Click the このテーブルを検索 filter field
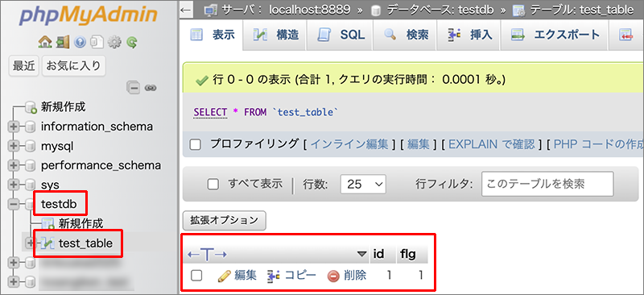This screenshot has height=295, width=644. [x=547, y=184]
